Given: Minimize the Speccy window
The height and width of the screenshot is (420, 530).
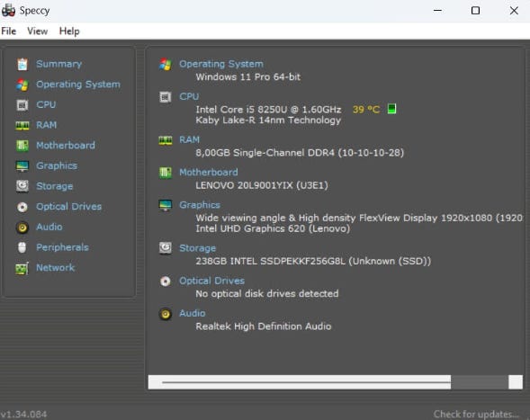Looking at the screenshot, I should click(x=437, y=11).
